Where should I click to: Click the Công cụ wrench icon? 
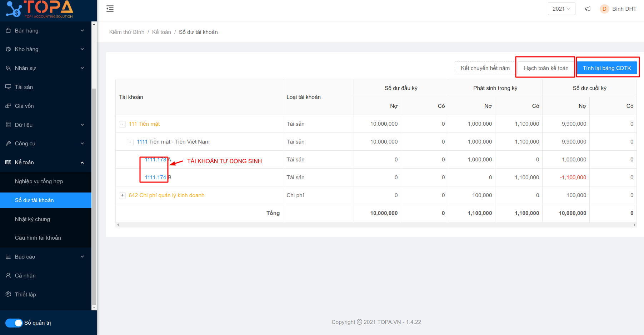(x=8, y=144)
